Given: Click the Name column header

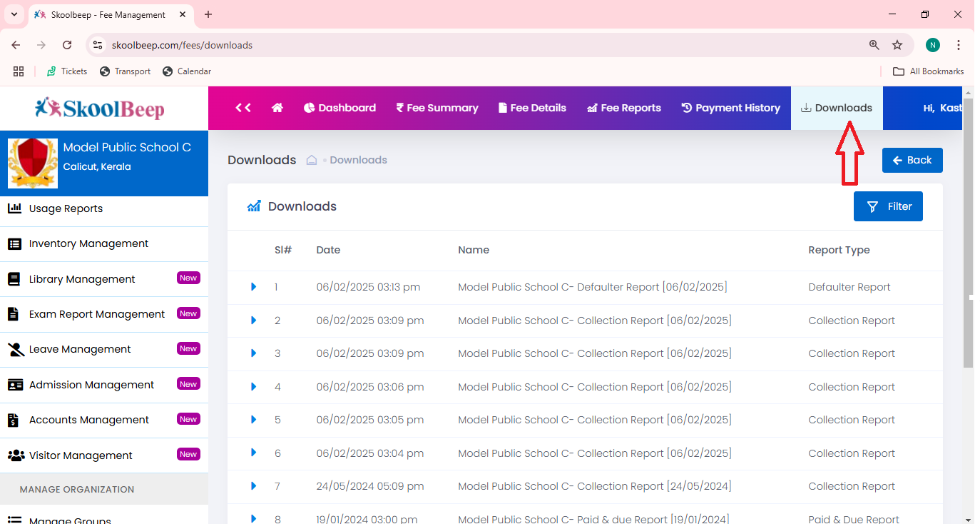Looking at the screenshot, I should pyautogui.click(x=474, y=250).
